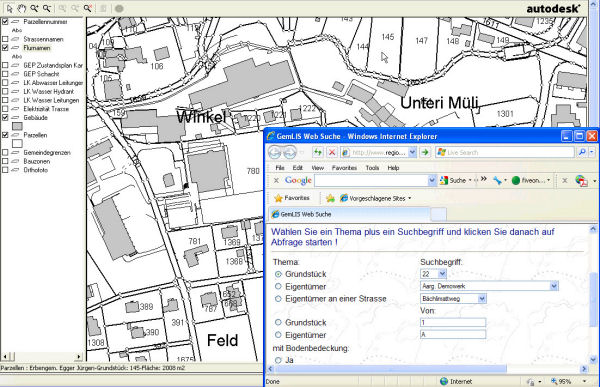600x387 pixels.
Task: Select the Eigentümer an einer Strasse radio
Action: [x=278, y=299]
